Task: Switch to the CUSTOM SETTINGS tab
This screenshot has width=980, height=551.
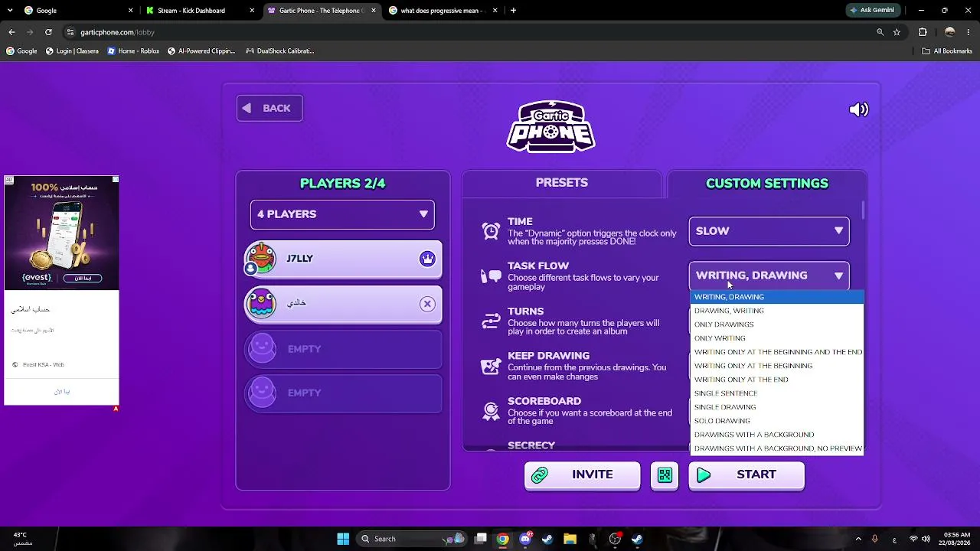Action: [767, 184]
